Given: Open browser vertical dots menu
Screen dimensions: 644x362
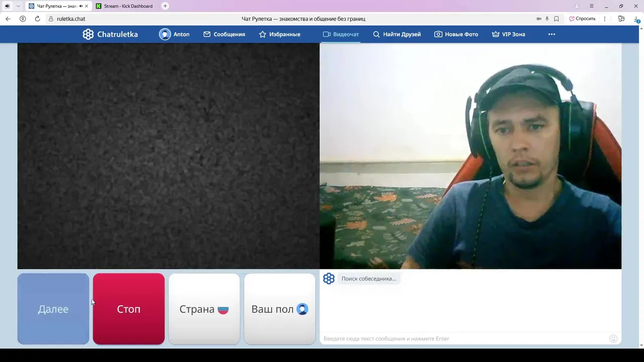Looking at the screenshot, I should click(605, 19).
